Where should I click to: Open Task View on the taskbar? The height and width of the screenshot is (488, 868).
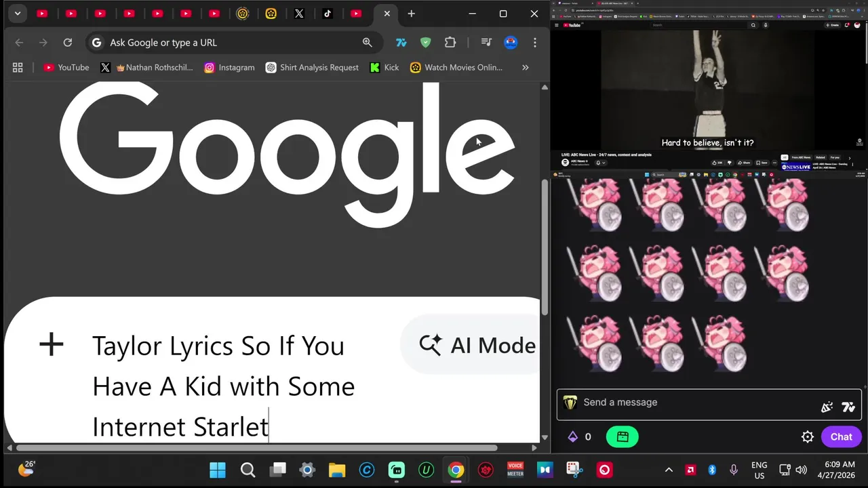pos(277,470)
